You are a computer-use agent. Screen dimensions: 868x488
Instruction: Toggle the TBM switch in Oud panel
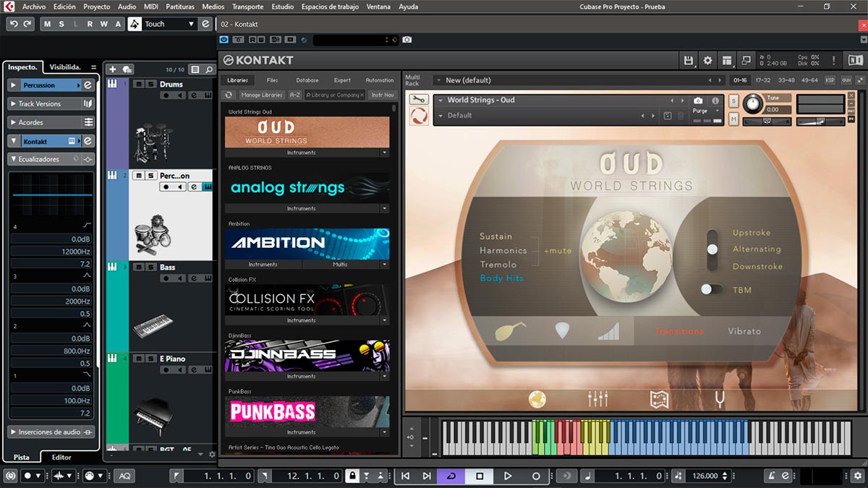click(x=711, y=289)
